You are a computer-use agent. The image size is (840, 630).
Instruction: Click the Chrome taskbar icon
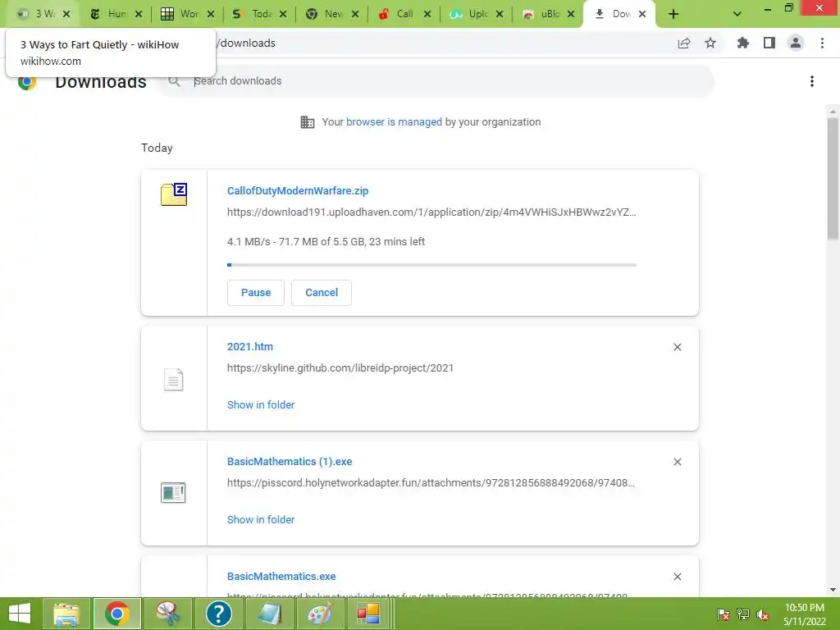pos(116,614)
